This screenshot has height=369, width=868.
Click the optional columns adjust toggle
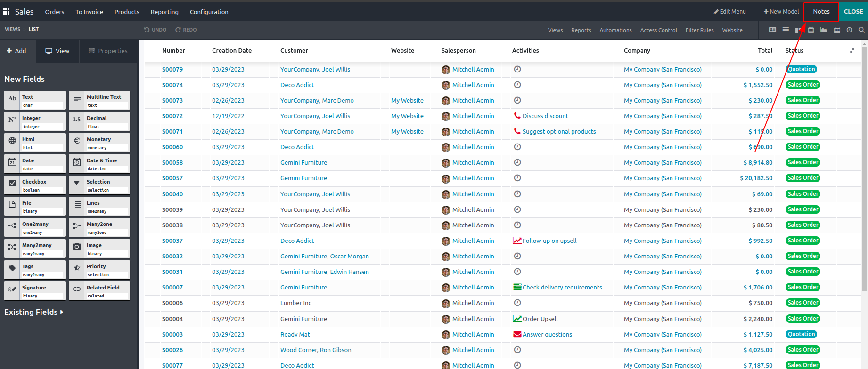click(x=852, y=51)
